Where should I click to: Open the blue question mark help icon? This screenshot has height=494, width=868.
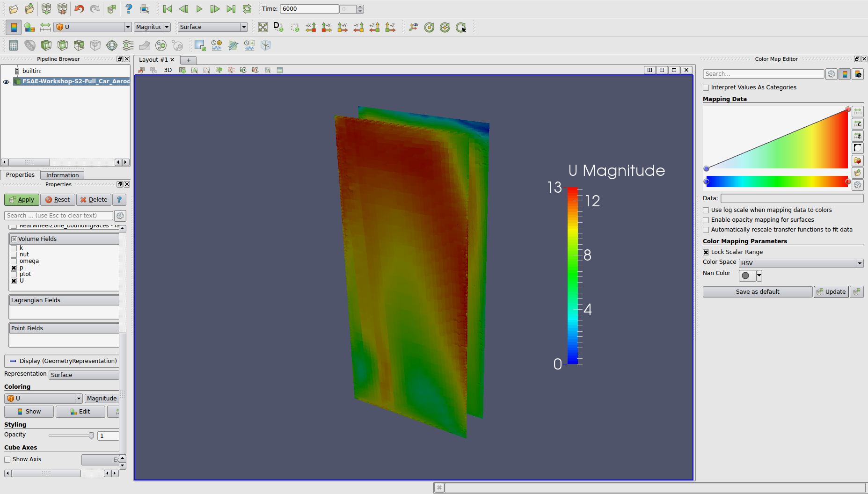129,9
